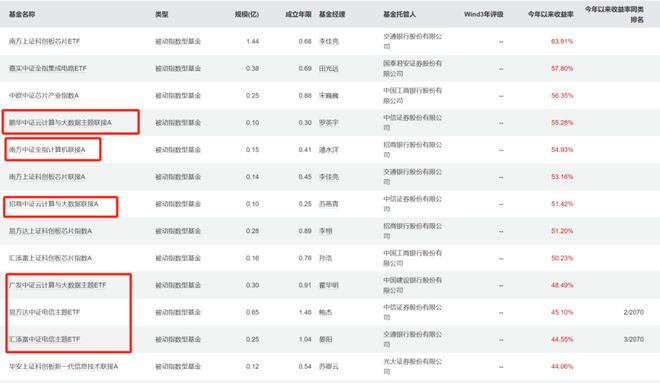
Task: Sort by the 基金名称 column header
Action: tap(22, 14)
